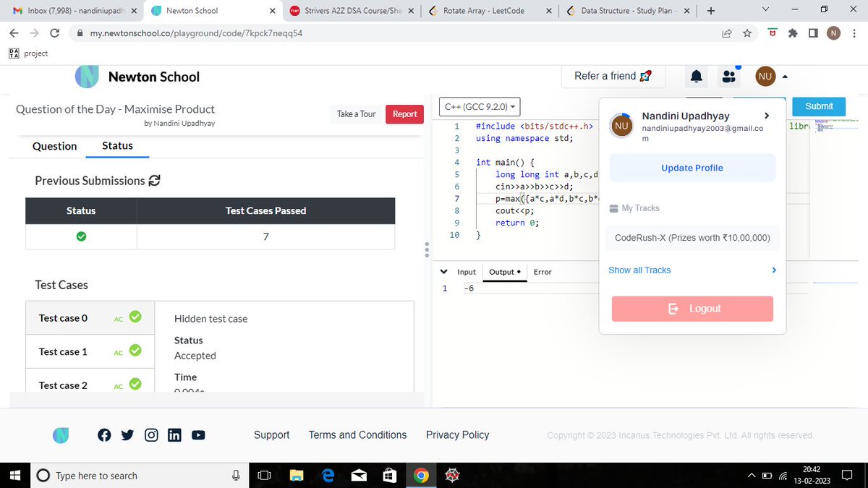Open the NU profile avatar icon
Viewport: 868px width, 488px height.
[765, 76]
